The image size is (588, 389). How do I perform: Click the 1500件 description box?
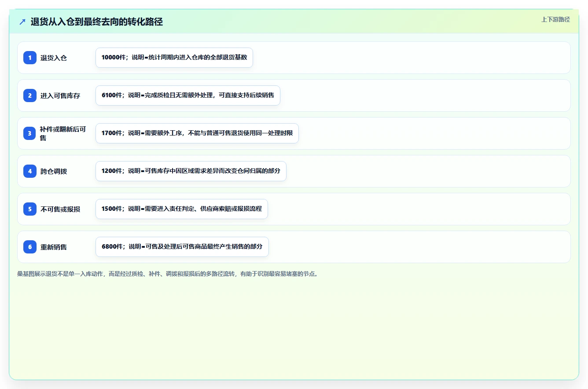click(x=182, y=209)
